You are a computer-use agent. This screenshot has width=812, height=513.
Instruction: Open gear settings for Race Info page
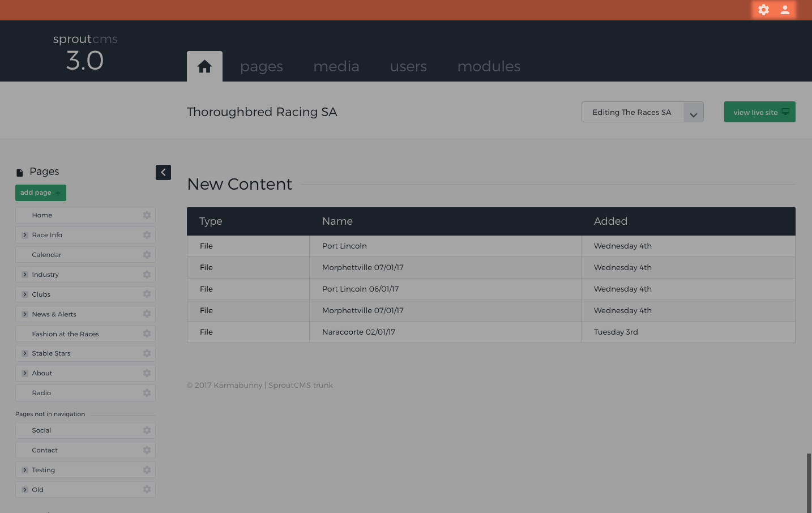[x=147, y=235]
